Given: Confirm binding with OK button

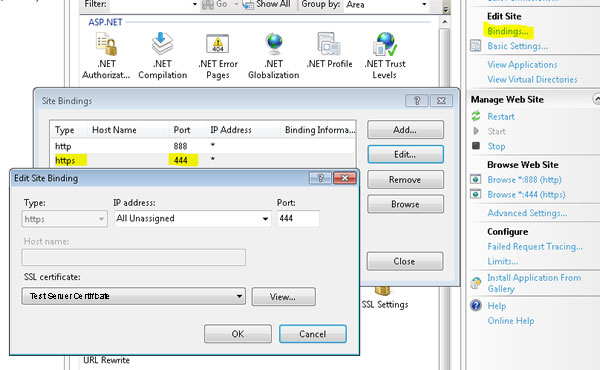Looking at the screenshot, I should (x=238, y=334).
